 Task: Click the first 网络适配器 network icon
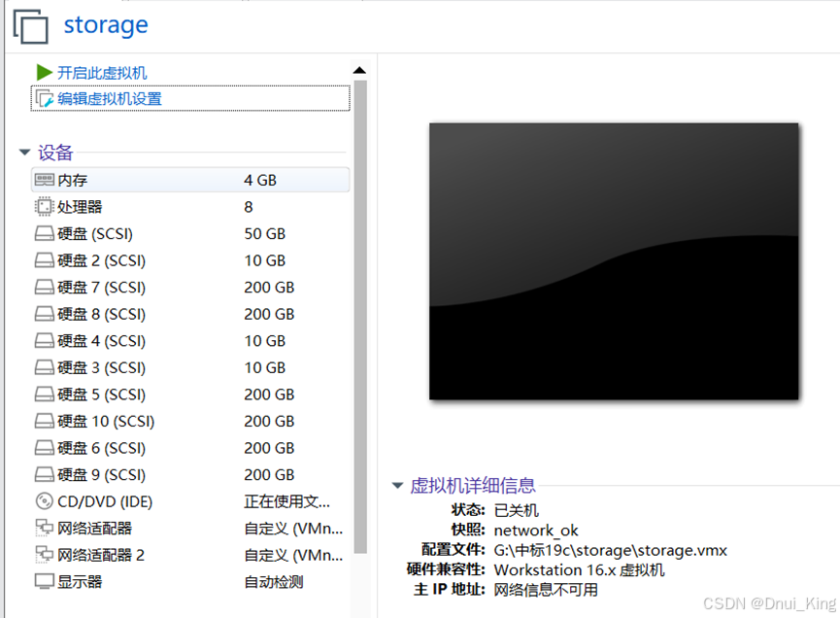(44, 528)
